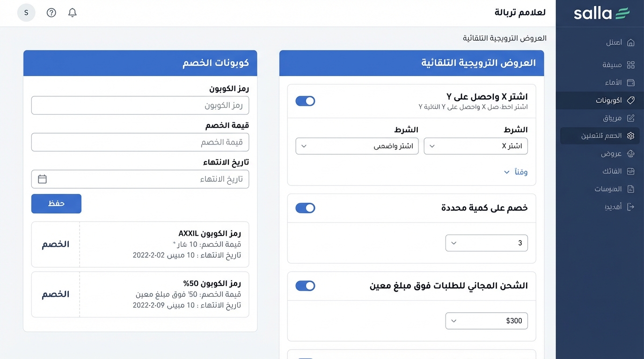
Task: Click the help question mark icon
Action: [x=51, y=13]
